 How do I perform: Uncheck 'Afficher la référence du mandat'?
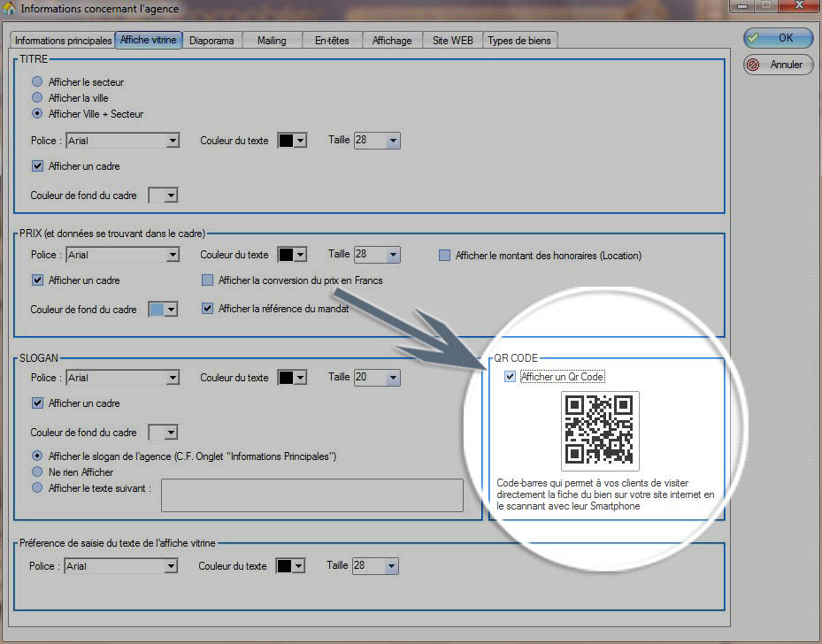(x=208, y=308)
